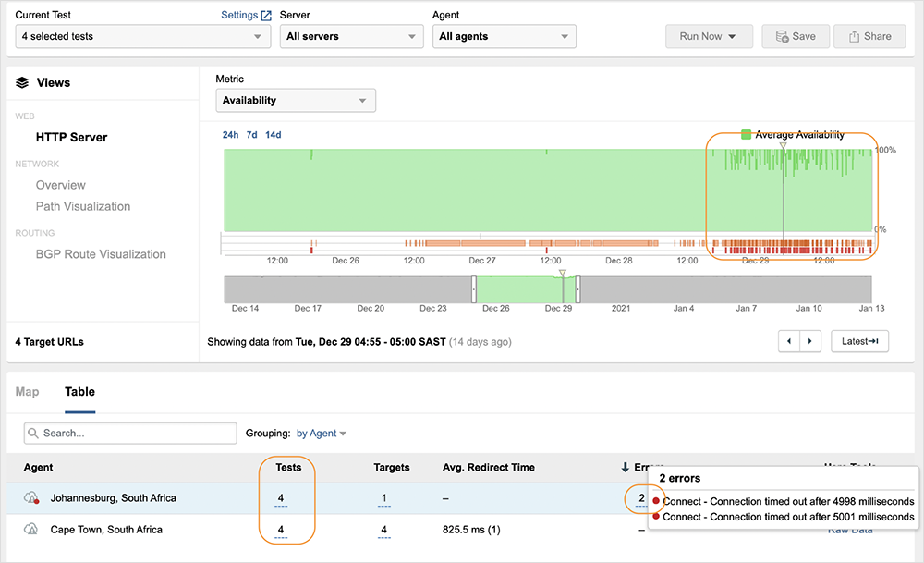Click the Average Availability green legend swatch

(747, 135)
